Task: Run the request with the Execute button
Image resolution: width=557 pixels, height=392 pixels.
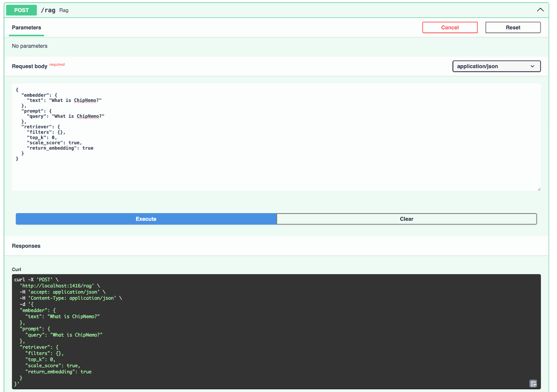Action: pyautogui.click(x=146, y=219)
